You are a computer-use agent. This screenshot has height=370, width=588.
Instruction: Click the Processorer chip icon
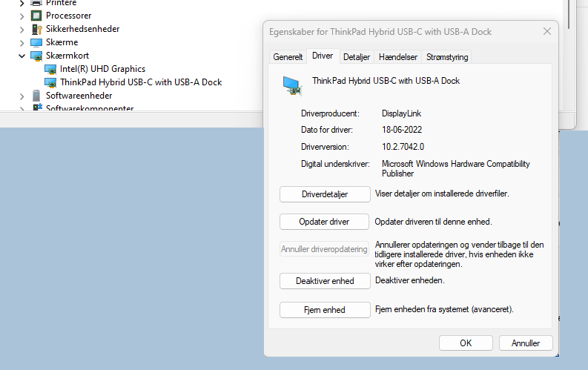(36, 16)
